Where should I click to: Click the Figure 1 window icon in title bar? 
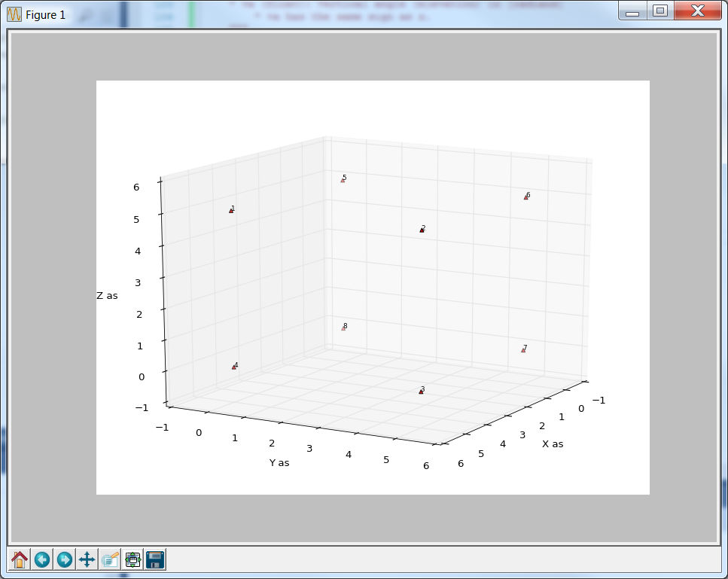click(x=14, y=15)
